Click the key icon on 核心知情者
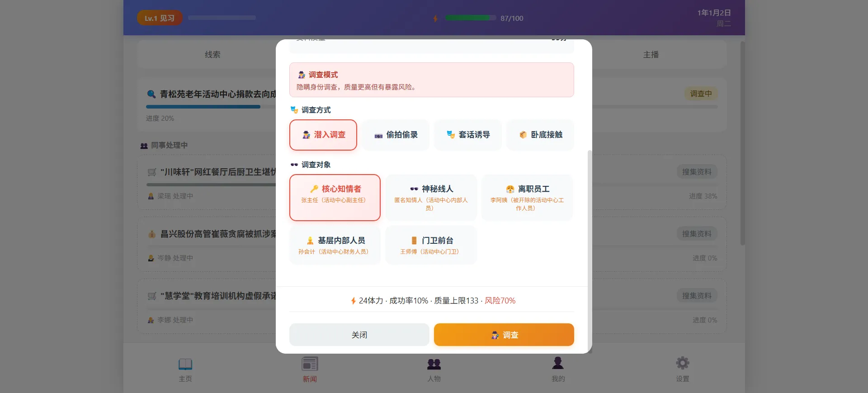Viewport: 868px width, 393px height. 314,189
